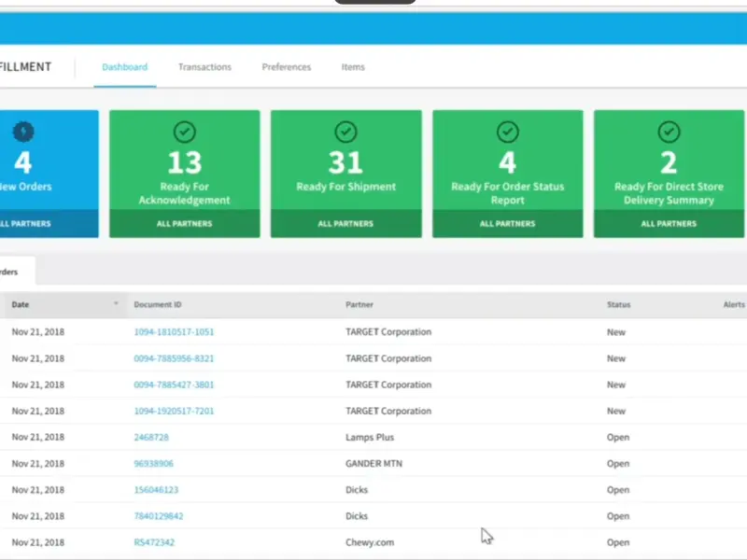This screenshot has width=747, height=560.
Task: Click the Status column header
Action: pos(618,304)
